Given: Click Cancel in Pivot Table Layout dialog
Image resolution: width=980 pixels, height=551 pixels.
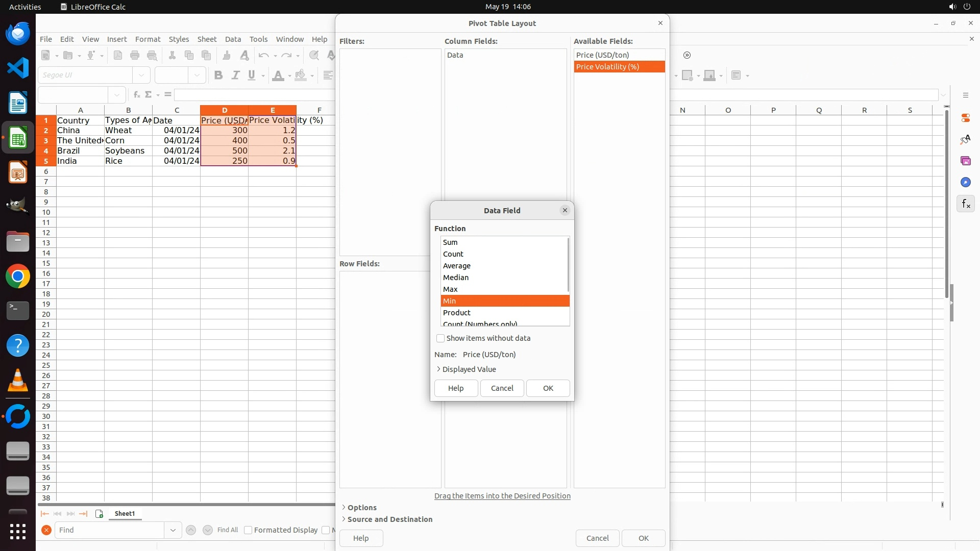Looking at the screenshot, I should (x=597, y=538).
